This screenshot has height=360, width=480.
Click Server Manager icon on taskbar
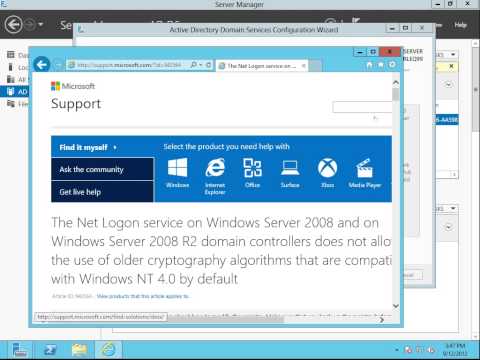pyautogui.click(x=19, y=350)
